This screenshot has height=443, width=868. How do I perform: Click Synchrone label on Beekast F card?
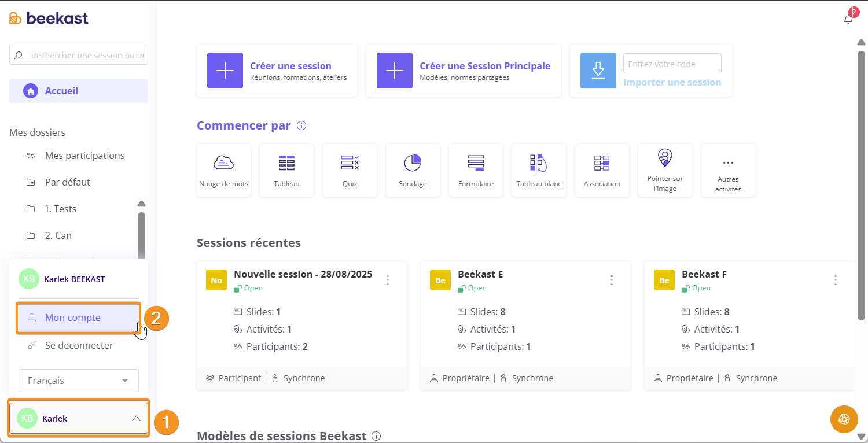click(756, 378)
